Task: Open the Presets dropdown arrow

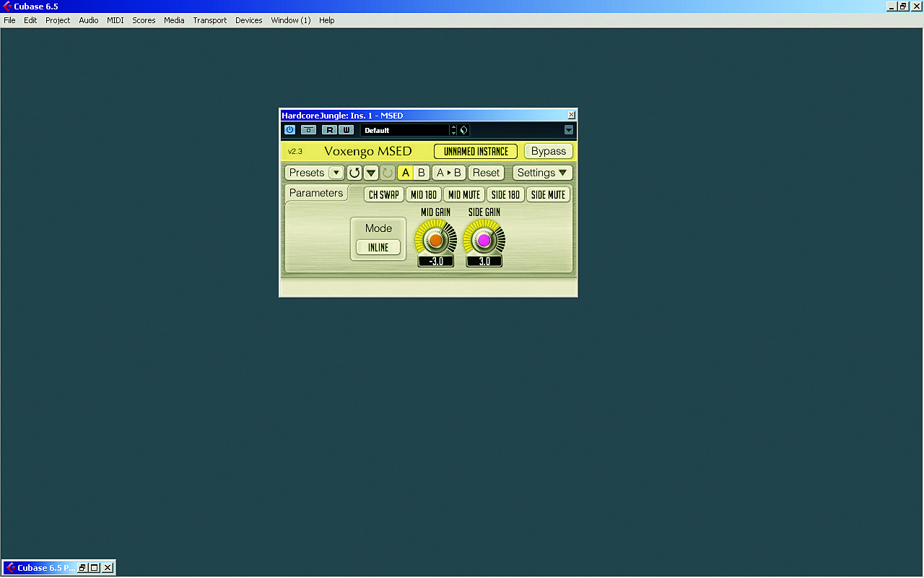Action: [x=336, y=173]
